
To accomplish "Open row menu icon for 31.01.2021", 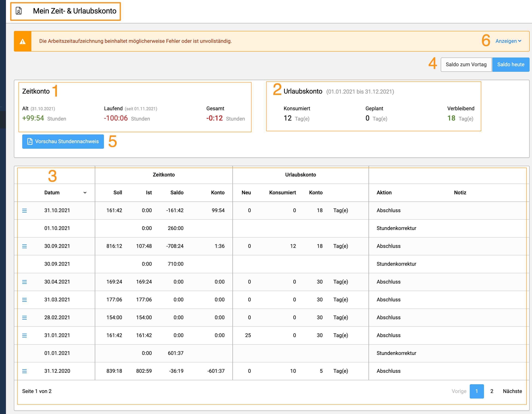I will (24, 336).
